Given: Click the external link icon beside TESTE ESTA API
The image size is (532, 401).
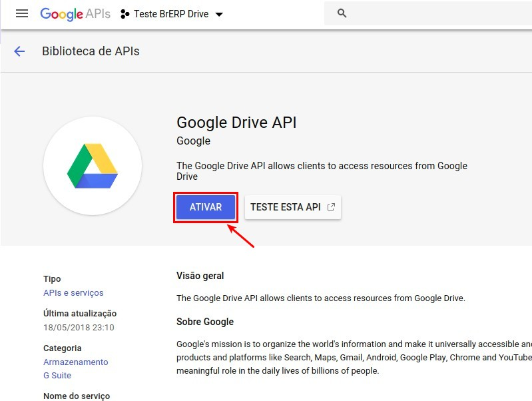Looking at the screenshot, I should pyautogui.click(x=332, y=207).
